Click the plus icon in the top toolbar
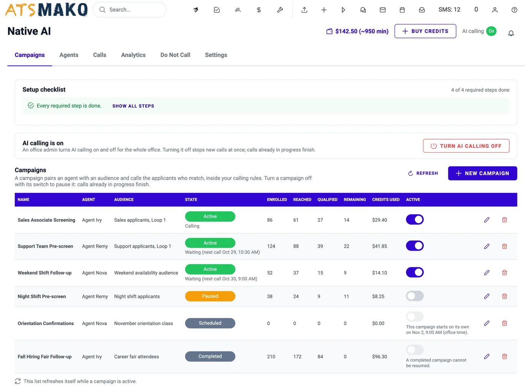Screen dimensions: 532x392 tap(324, 10)
